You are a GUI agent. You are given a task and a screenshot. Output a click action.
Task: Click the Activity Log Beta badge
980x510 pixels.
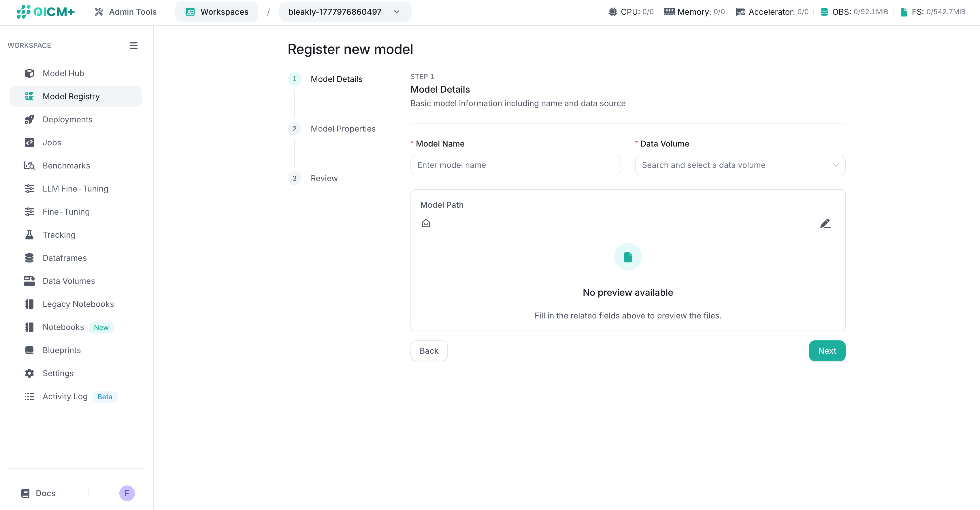(105, 397)
